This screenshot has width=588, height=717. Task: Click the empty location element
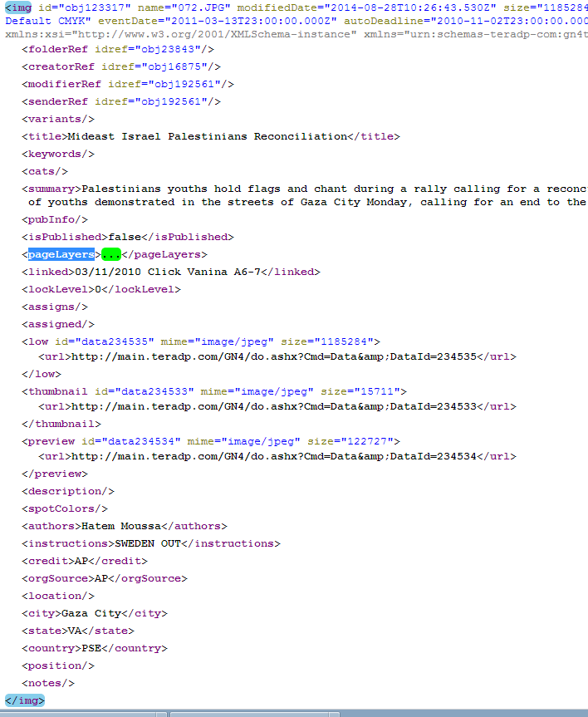point(58,596)
